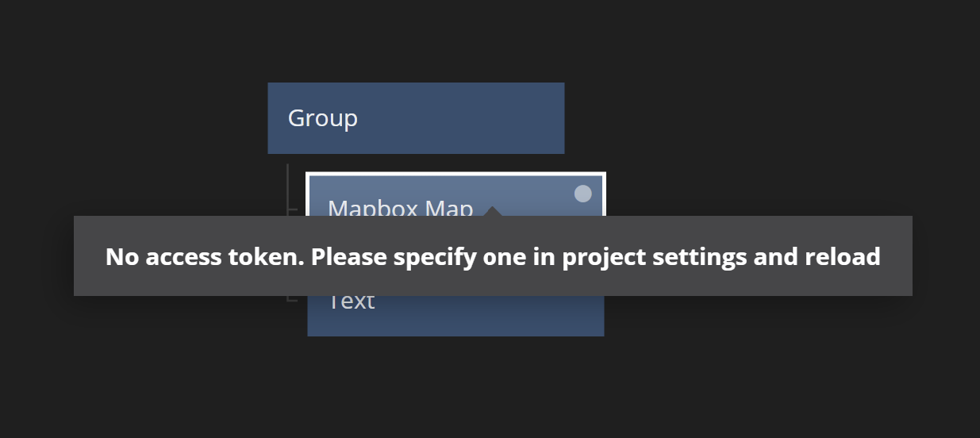
Task: Click the branch connector beside Mapbox Map
Action: point(292,209)
